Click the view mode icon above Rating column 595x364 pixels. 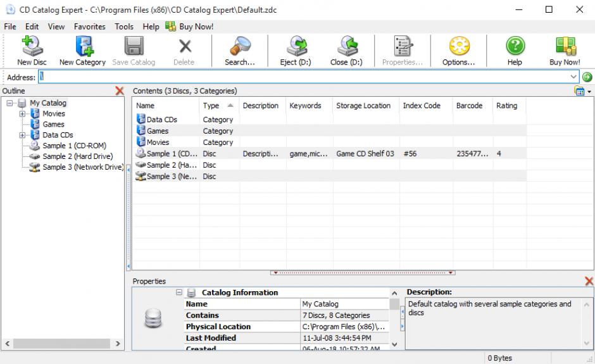[x=579, y=91]
